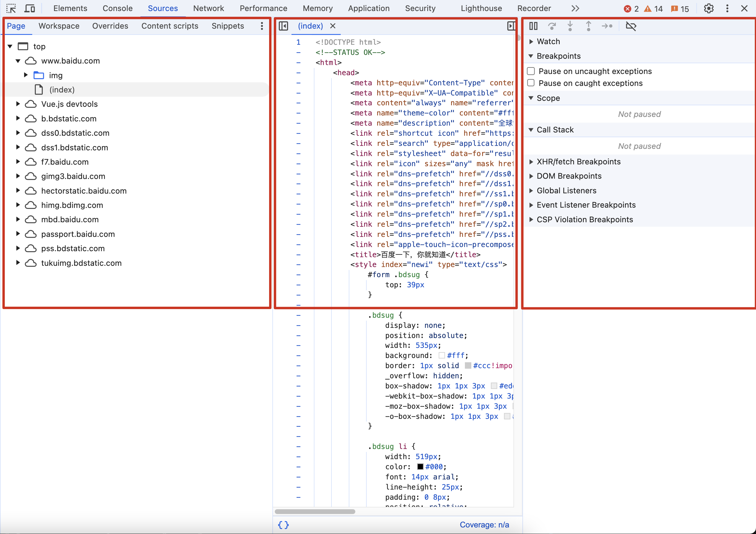The height and width of the screenshot is (534, 756).
Task: Select the Sources tab
Action: point(162,8)
